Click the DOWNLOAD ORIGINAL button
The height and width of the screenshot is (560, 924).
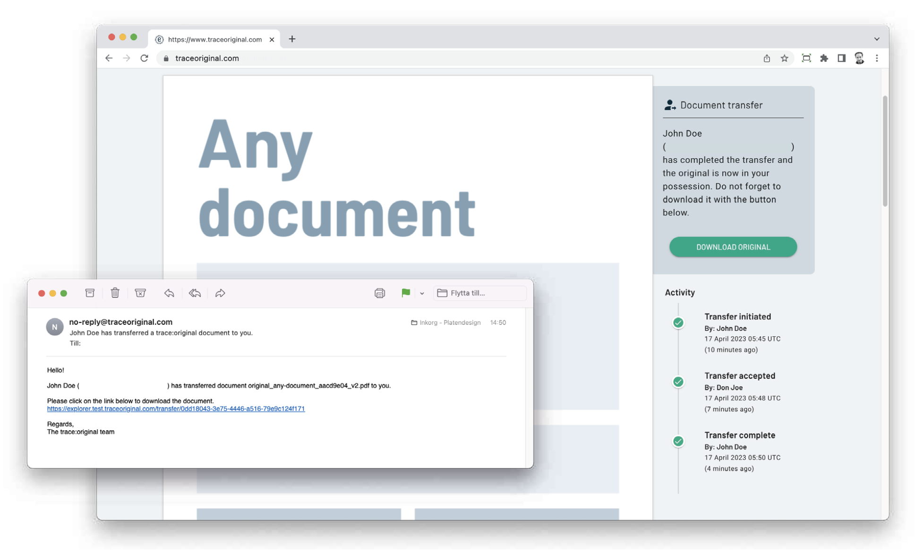[x=733, y=247]
